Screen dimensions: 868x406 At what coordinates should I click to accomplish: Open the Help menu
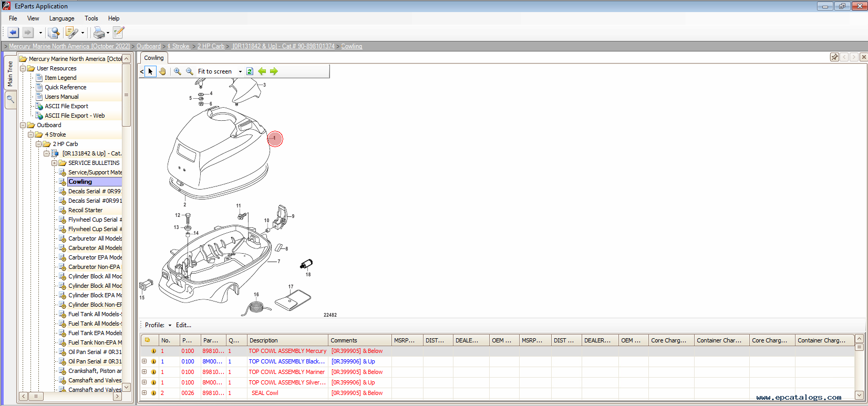click(114, 18)
